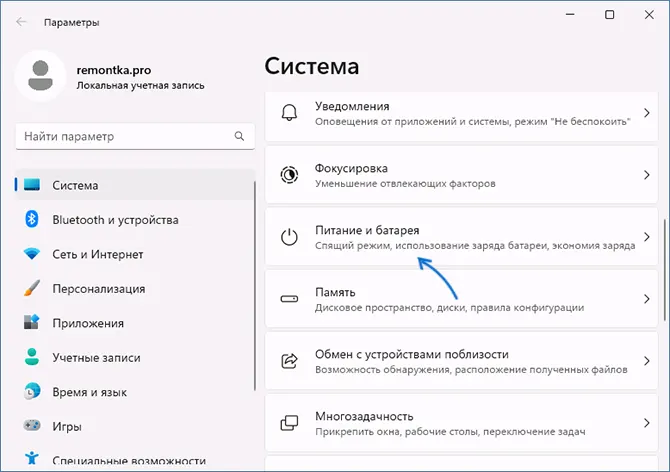The image size is (670, 472).
Task: Click the main content vertical scrollbar
Action: (x=664, y=270)
